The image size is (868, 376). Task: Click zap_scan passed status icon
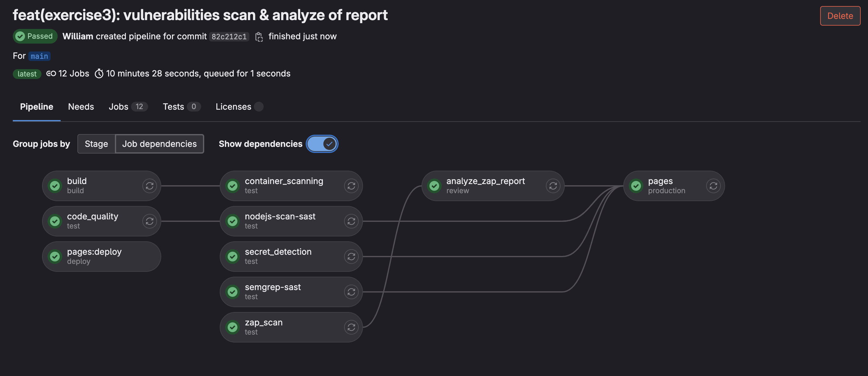(x=233, y=327)
